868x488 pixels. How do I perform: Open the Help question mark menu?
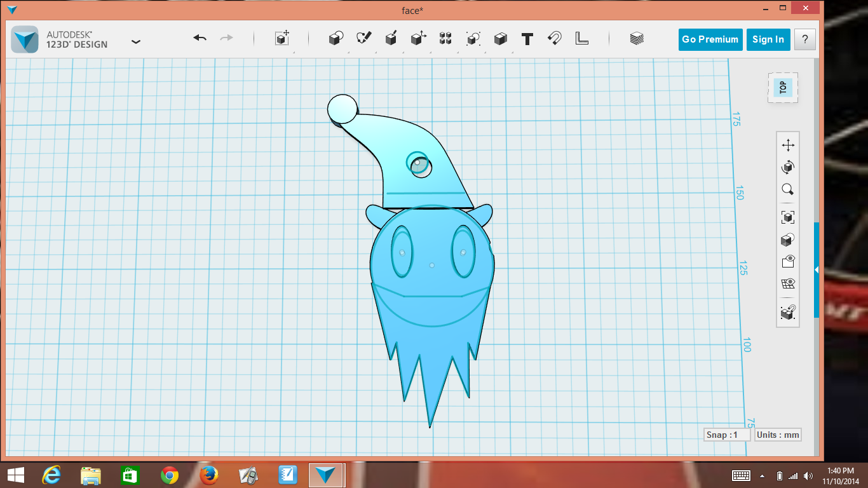(805, 39)
